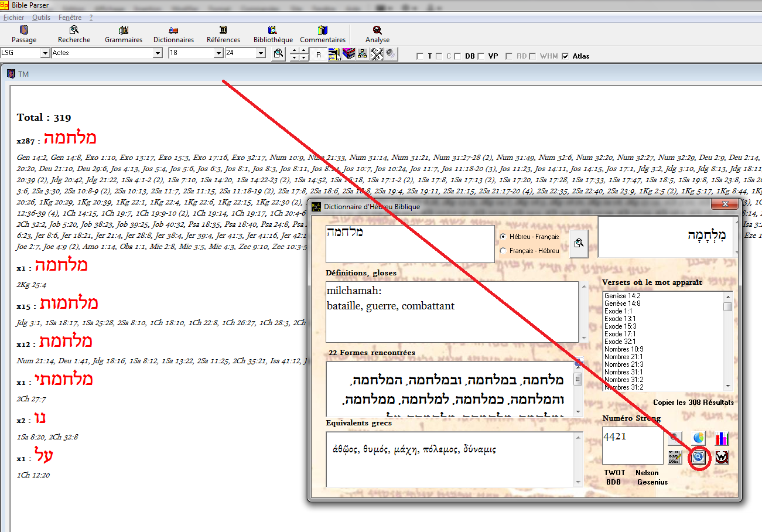
Task: Toggle the greyed C checkbox
Action: point(438,56)
